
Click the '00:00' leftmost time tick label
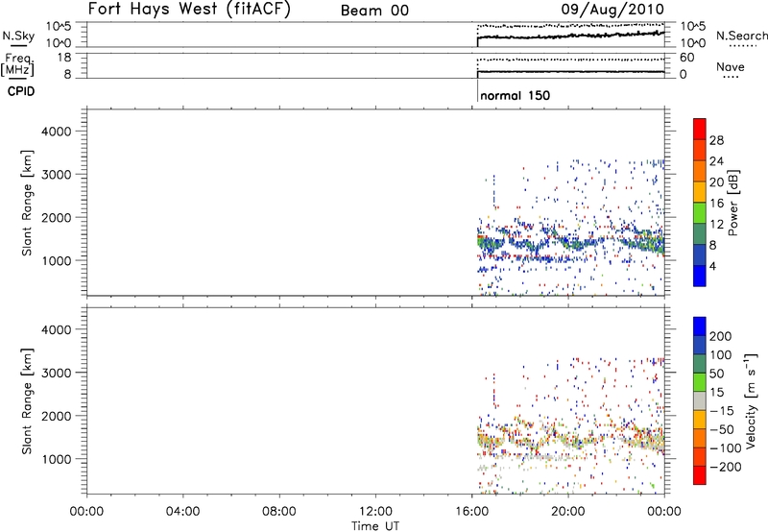(x=86, y=512)
